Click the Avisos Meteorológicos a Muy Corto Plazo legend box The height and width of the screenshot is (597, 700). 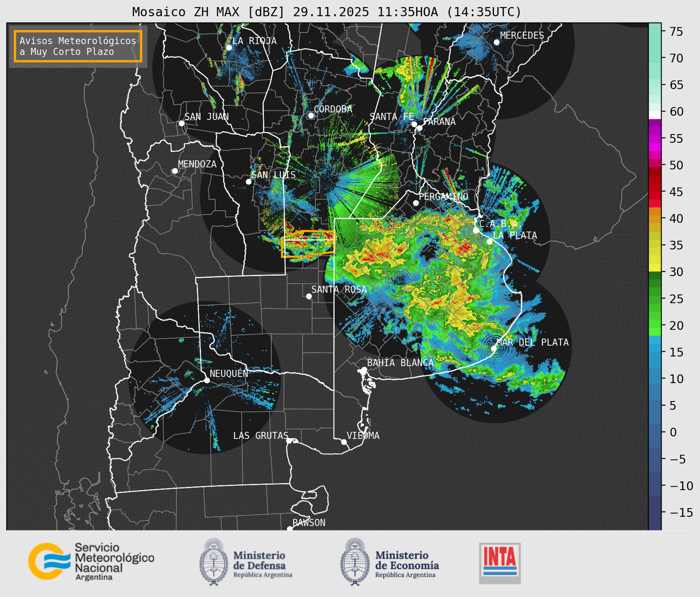78,46
